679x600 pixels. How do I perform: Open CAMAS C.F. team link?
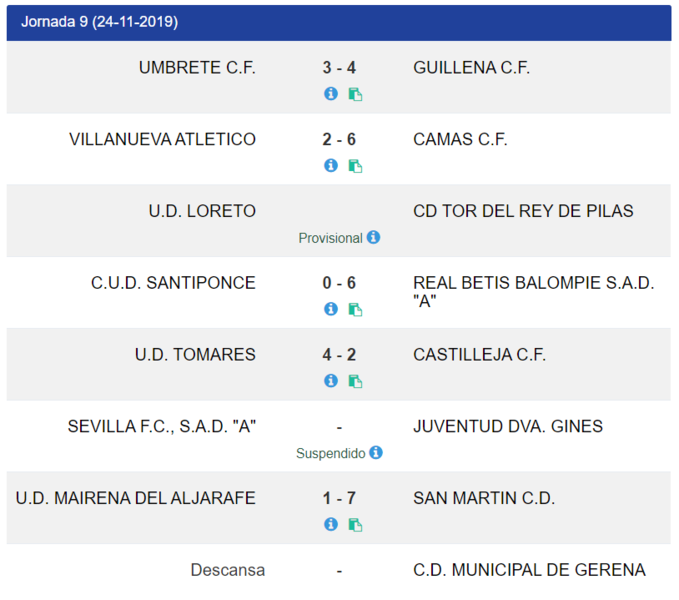(x=460, y=140)
